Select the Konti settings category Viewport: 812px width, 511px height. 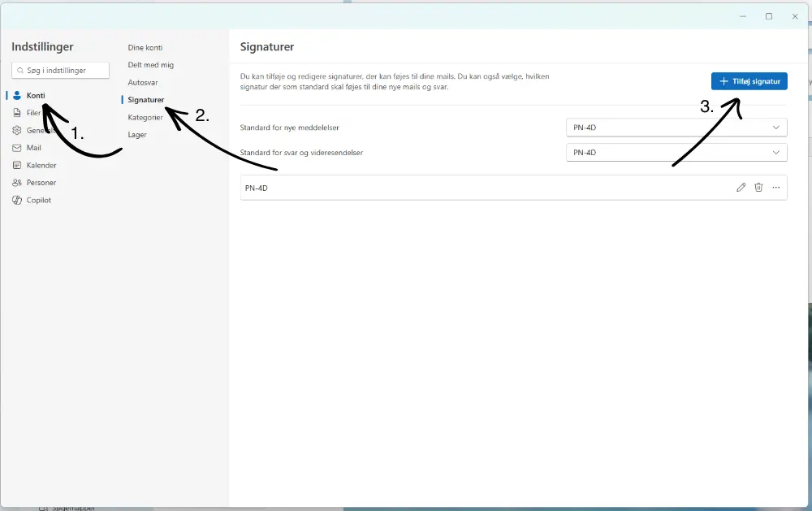coord(36,95)
